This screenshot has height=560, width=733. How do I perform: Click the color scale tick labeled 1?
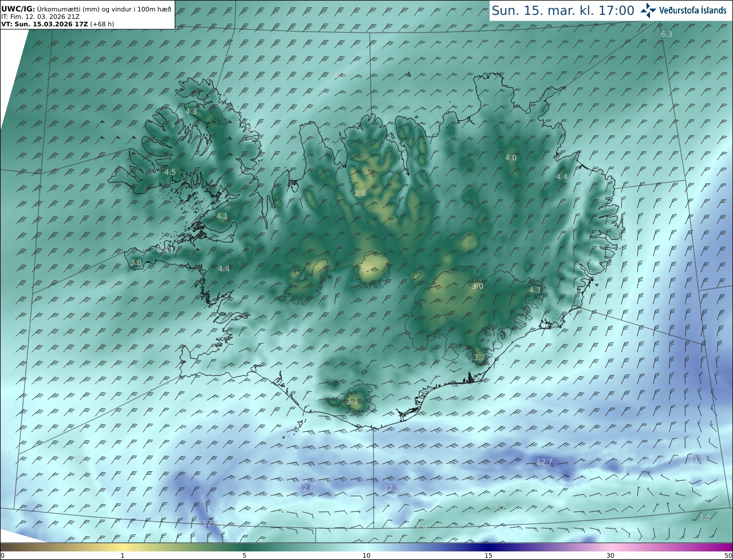(x=123, y=555)
